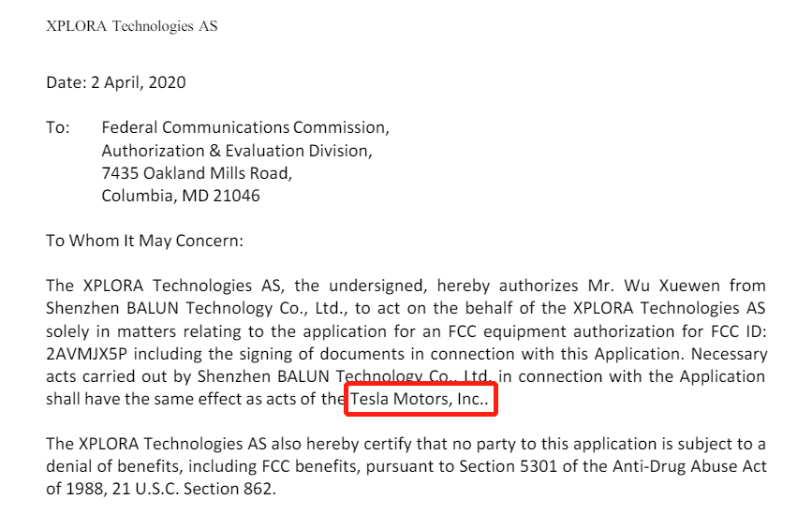Click the To: label
This screenshot has height=514, width=812.
[x=57, y=127]
